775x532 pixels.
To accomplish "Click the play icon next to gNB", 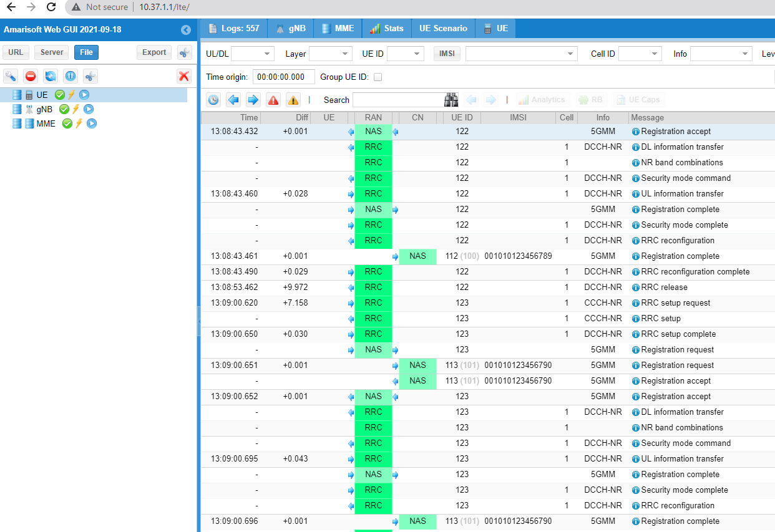I will point(89,109).
